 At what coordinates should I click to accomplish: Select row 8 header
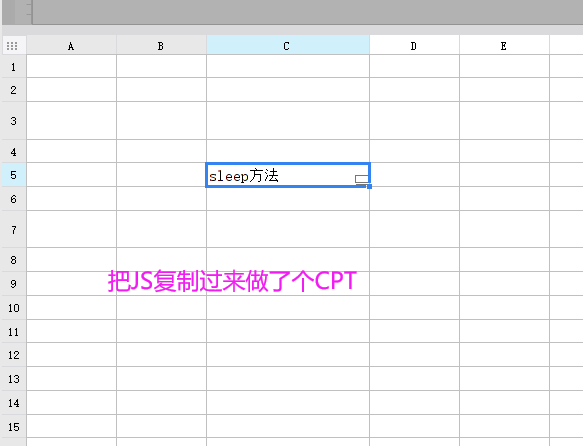point(14,259)
